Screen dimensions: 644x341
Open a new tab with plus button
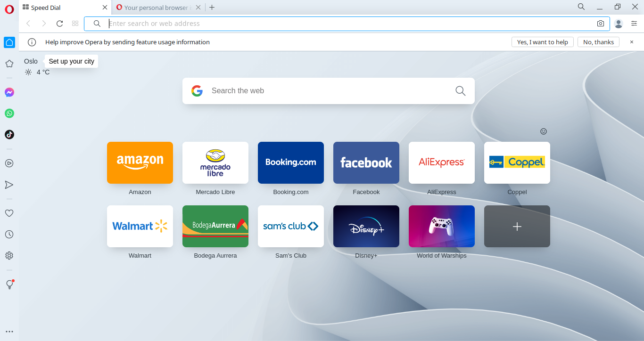212,8
